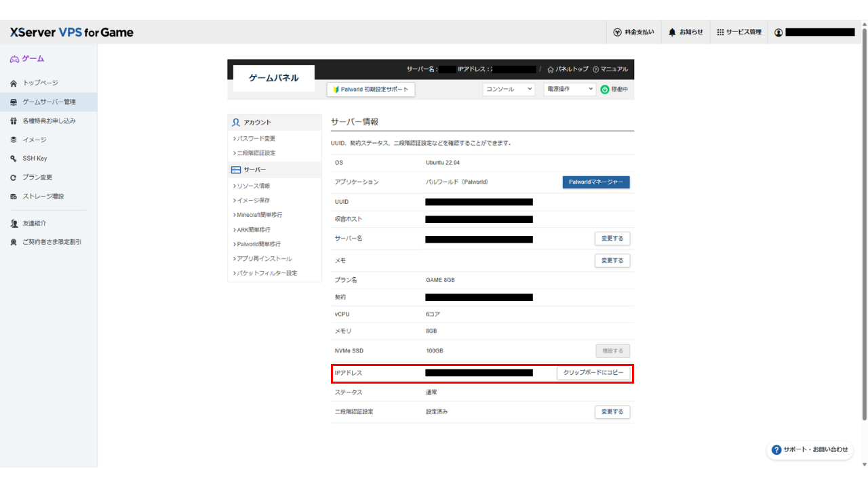This screenshot has height=488, width=868.
Task: Click the game controller icon beside ゲーム
Action: point(14,59)
